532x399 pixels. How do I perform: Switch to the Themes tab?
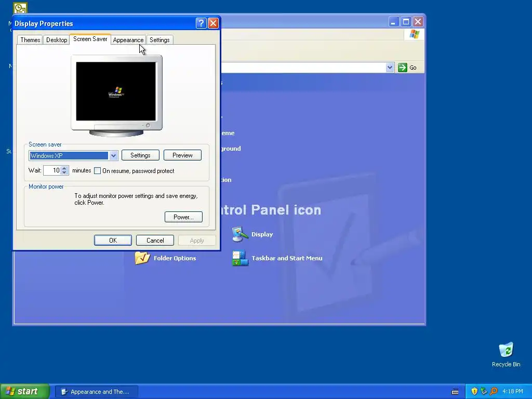pyautogui.click(x=30, y=40)
